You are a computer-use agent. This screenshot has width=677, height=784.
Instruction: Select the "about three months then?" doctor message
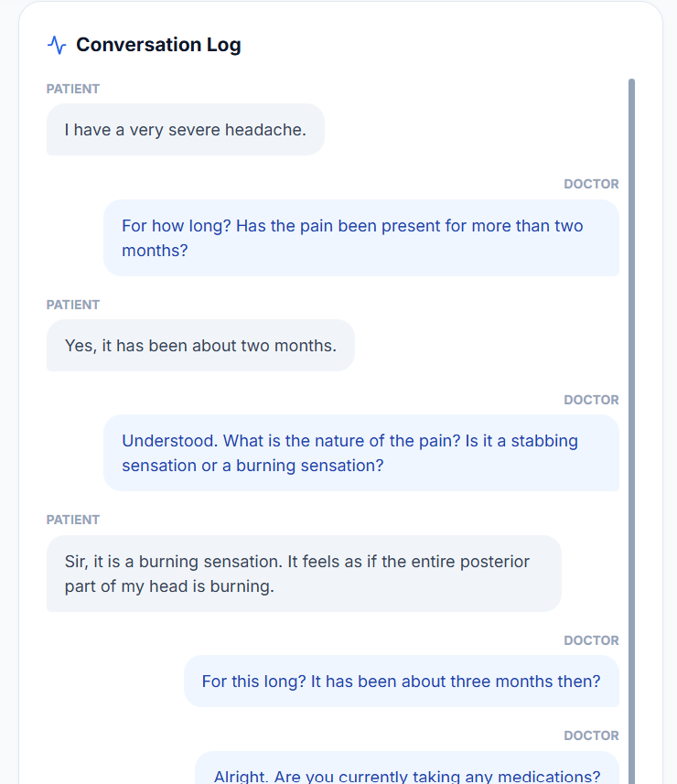point(401,682)
